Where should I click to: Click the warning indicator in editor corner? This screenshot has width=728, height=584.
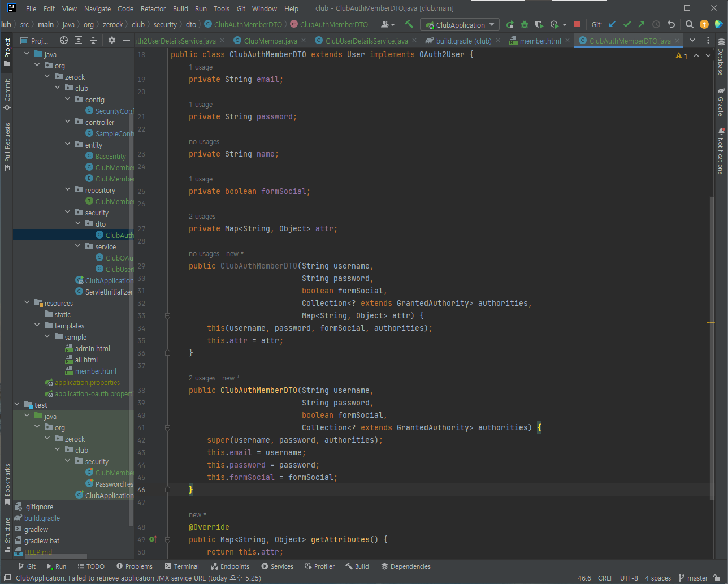pos(682,55)
